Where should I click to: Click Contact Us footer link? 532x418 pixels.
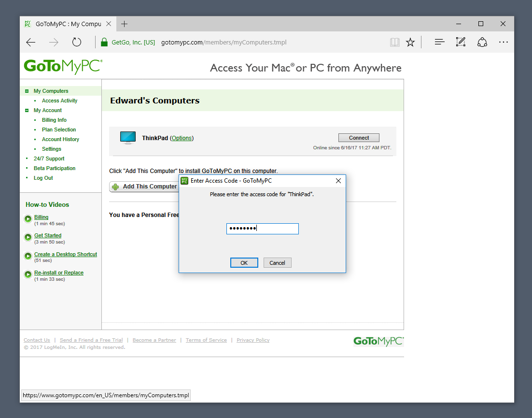click(37, 340)
